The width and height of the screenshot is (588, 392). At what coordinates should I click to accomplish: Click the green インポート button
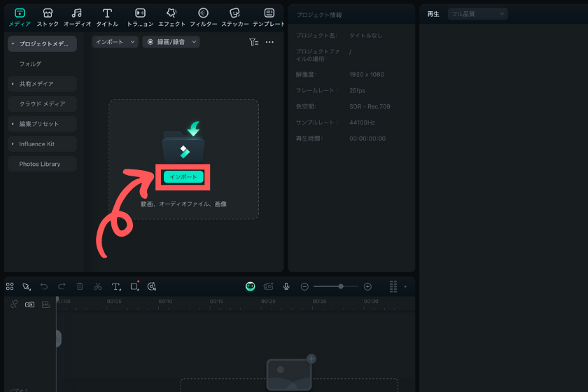click(183, 176)
